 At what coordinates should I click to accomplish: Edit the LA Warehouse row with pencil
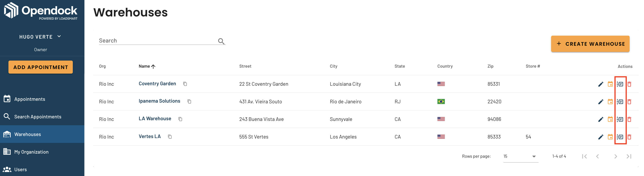click(x=600, y=119)
